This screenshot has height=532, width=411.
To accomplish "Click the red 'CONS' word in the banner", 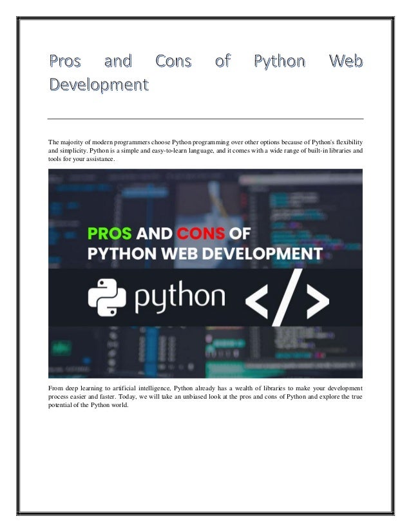I will click(200, 233).
